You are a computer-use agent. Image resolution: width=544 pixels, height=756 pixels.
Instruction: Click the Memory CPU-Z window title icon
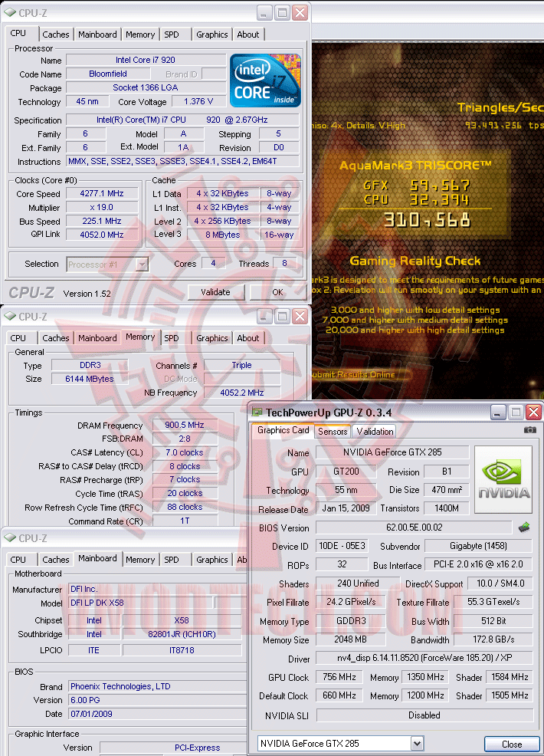click(x=9, y=317)
